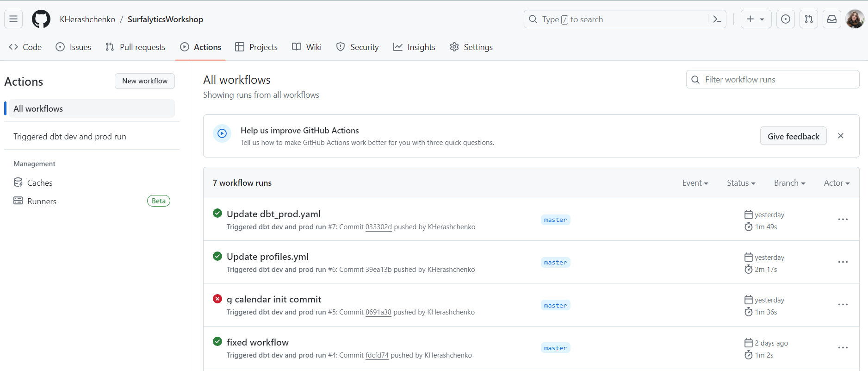868x371 pixels.
Task: Click the GitHub logo icon
Action: (41, 19)
